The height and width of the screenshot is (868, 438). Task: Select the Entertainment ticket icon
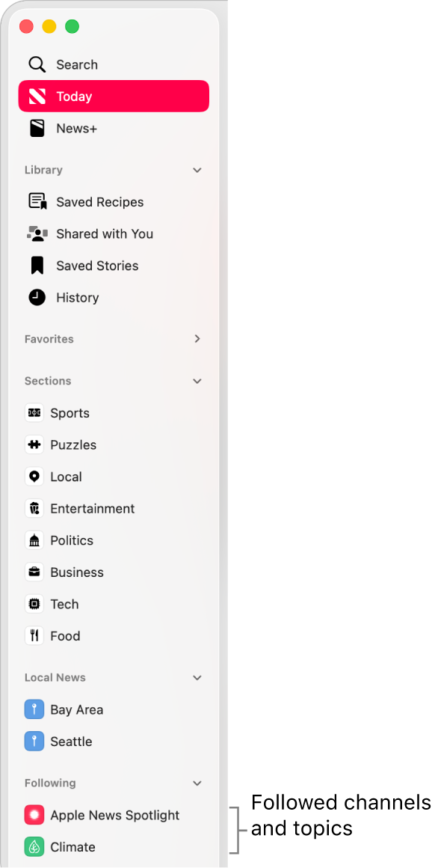[x=34, y=508]
